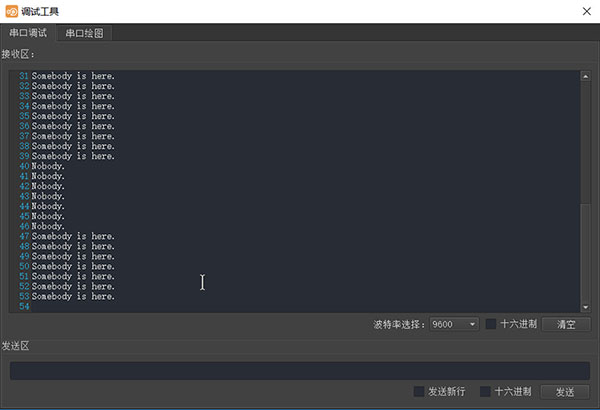600x410 pixels.
Task: Close the 调试工具 window
Action: coord(587,11)
